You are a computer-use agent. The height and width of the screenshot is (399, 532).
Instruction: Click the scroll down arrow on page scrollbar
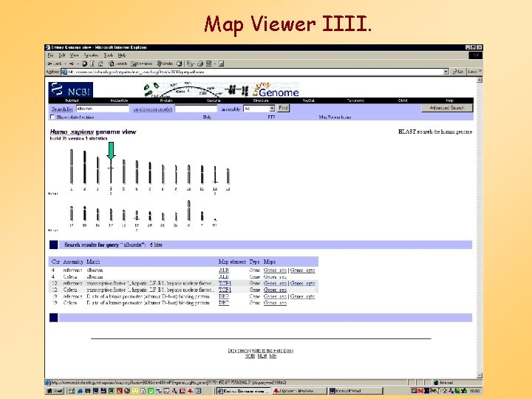click(x=480, y=375)
